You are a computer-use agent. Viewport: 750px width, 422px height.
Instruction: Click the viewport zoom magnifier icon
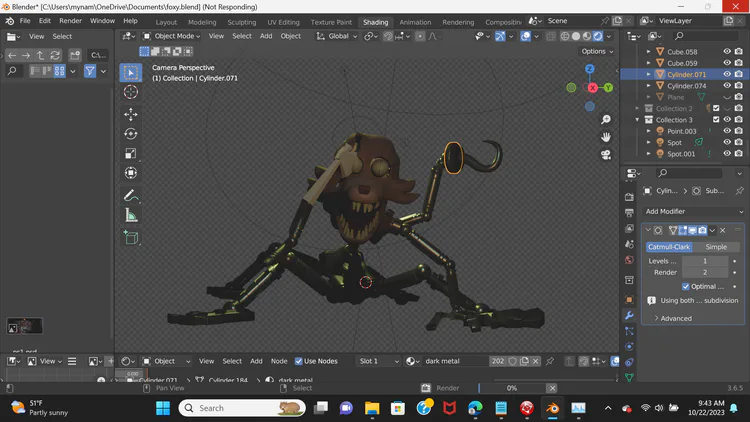pos(606,120)
